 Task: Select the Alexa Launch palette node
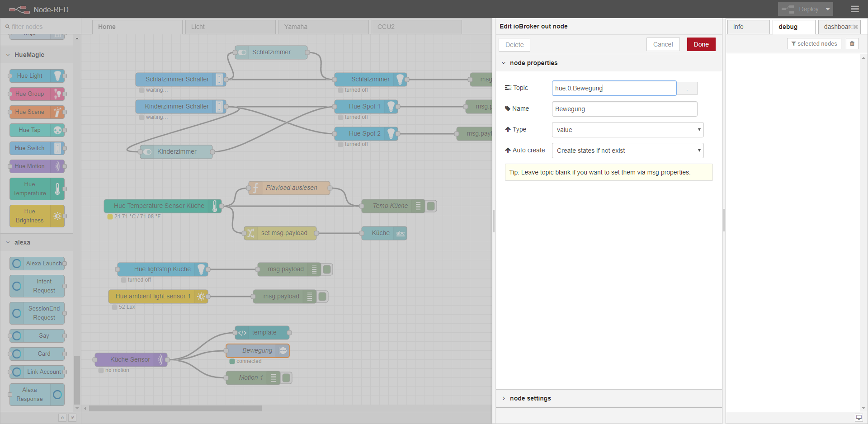click(x=37, y=263)
